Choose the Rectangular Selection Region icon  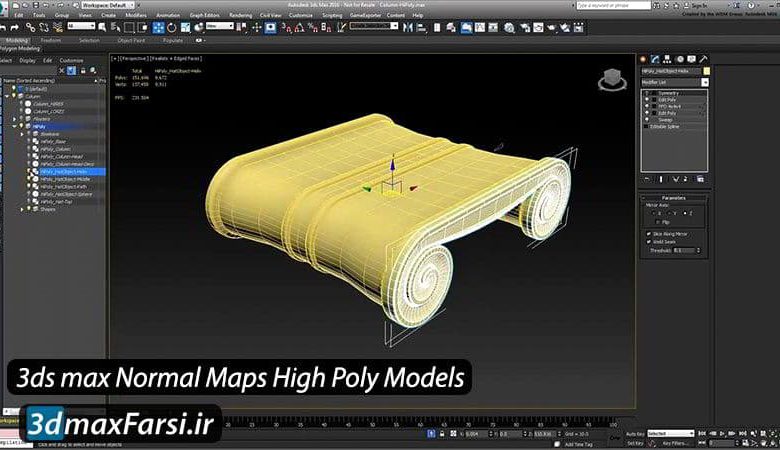click(x=129, y=27)
